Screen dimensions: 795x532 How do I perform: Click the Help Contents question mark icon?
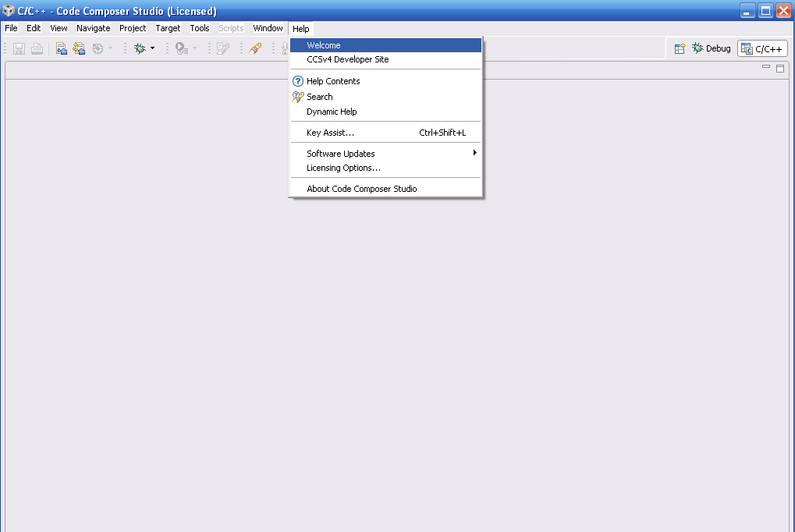(x=298, y=81)
